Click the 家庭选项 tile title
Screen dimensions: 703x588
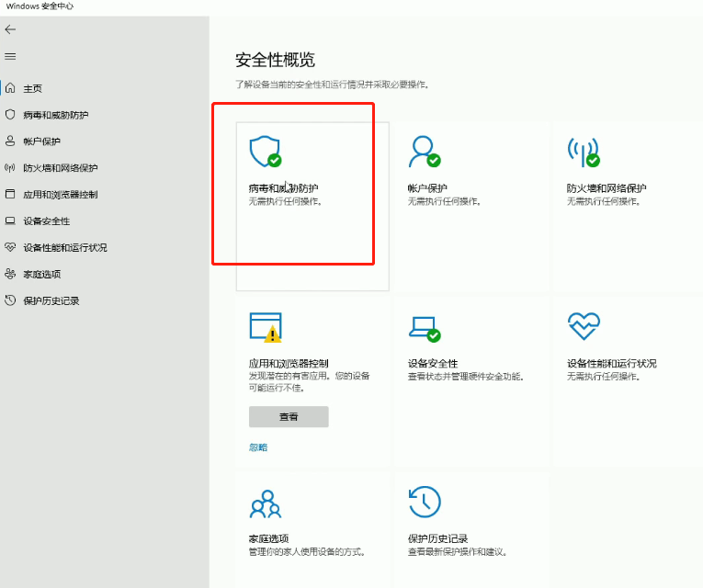coord(268,538)
